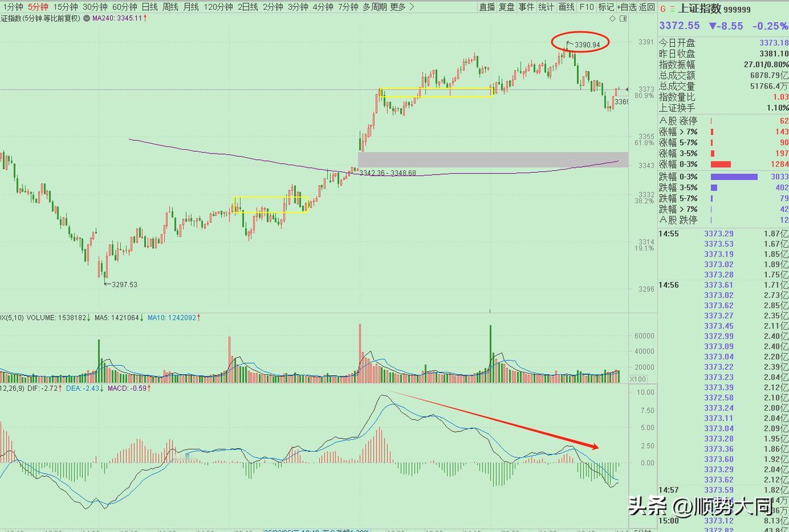
Task: Choose the 3分钟 period tab
Action: point(298,7)
